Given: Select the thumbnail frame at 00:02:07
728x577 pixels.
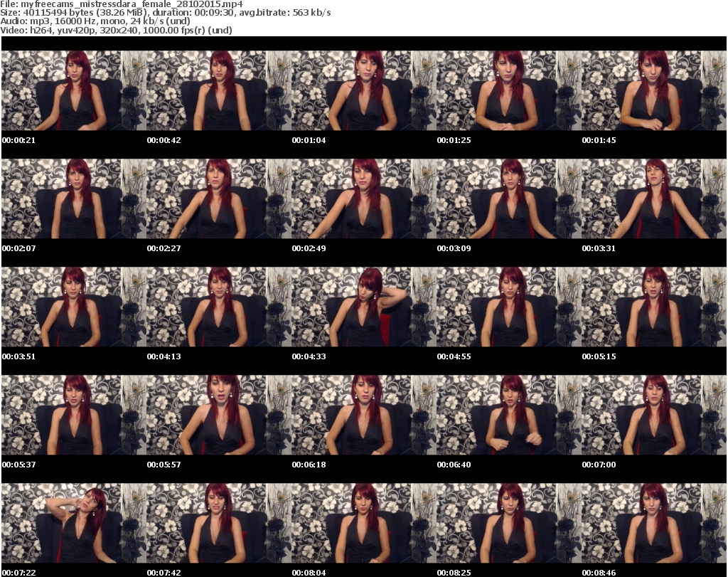Looking at the screenshot, I should [74, 198].
